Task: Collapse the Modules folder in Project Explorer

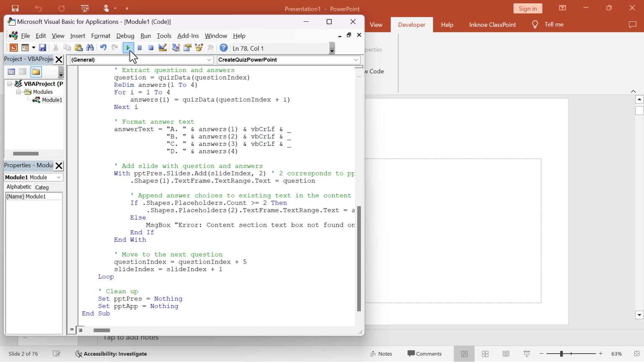Action: 18,92
